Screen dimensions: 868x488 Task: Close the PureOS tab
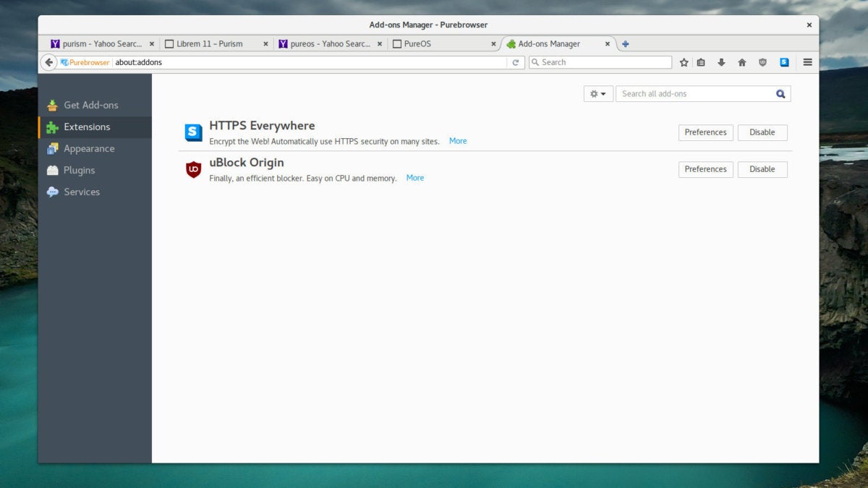coord(494,44)
